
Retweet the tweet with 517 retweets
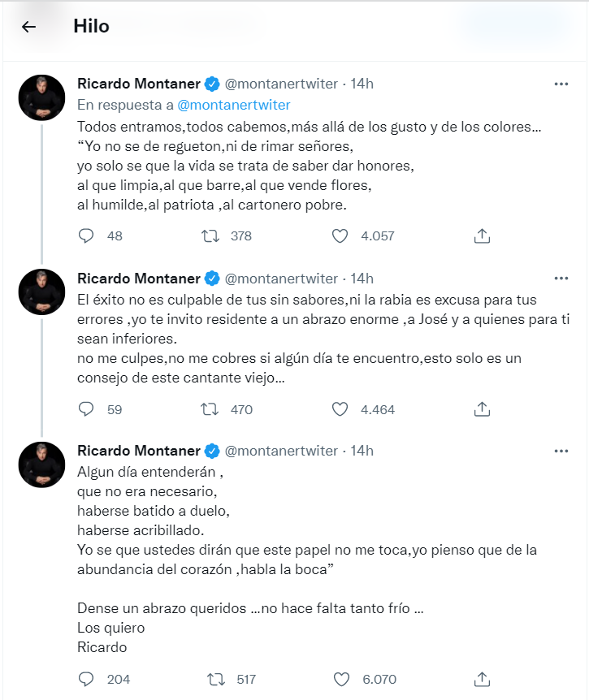click(216, 679)
